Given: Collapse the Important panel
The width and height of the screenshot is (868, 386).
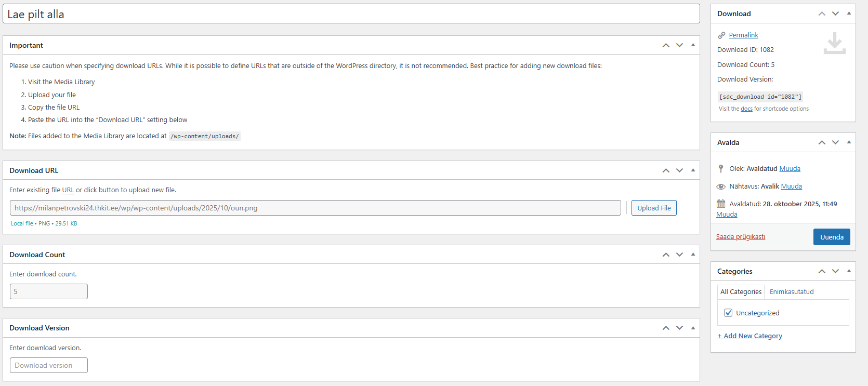Looking at the screenshot, I should 693,45.
